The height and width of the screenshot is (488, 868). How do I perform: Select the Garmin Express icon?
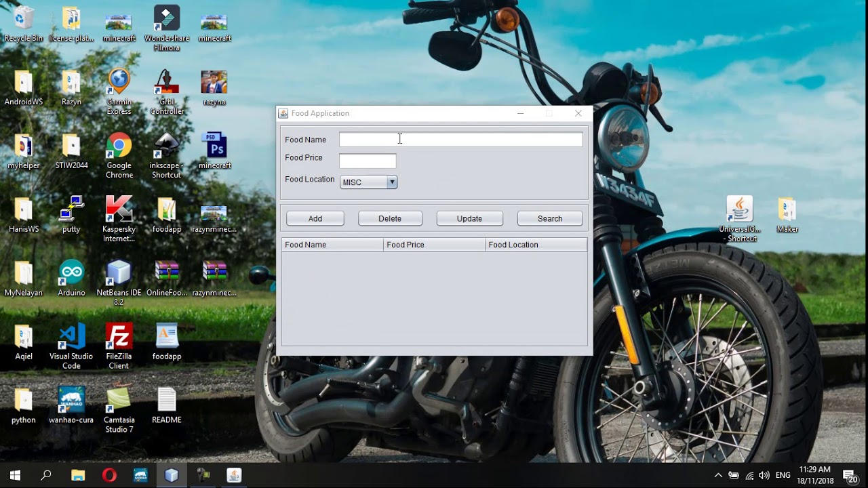119,92
